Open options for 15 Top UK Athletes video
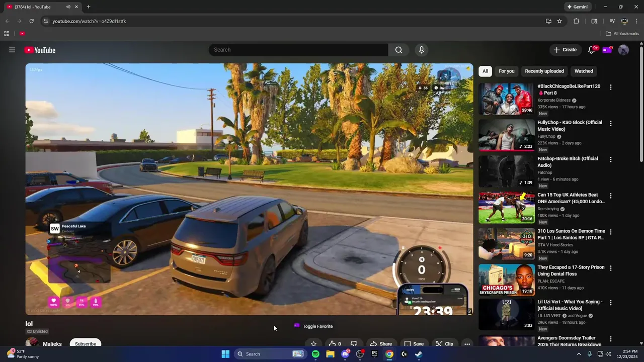Image resolution: width=644 pixels, height=362 pixels. [611, 196]
